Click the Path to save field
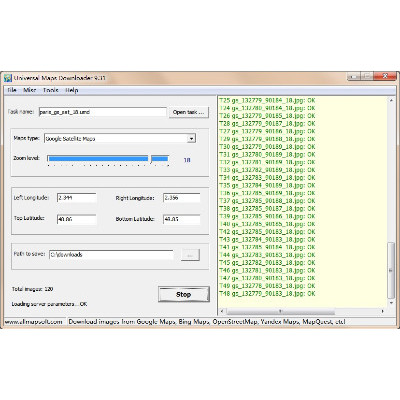 tap(111, 255)
